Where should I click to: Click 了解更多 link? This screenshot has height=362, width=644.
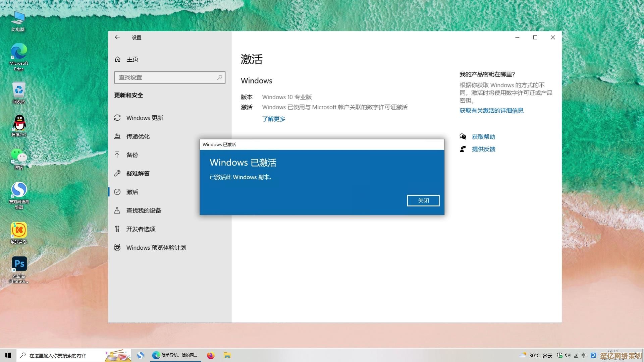273,119
